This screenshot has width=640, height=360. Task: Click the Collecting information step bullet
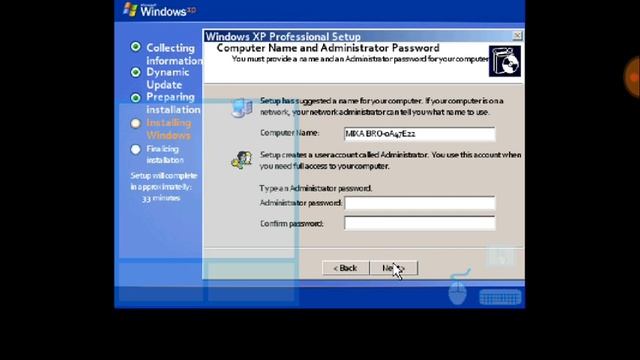point(136,47)
